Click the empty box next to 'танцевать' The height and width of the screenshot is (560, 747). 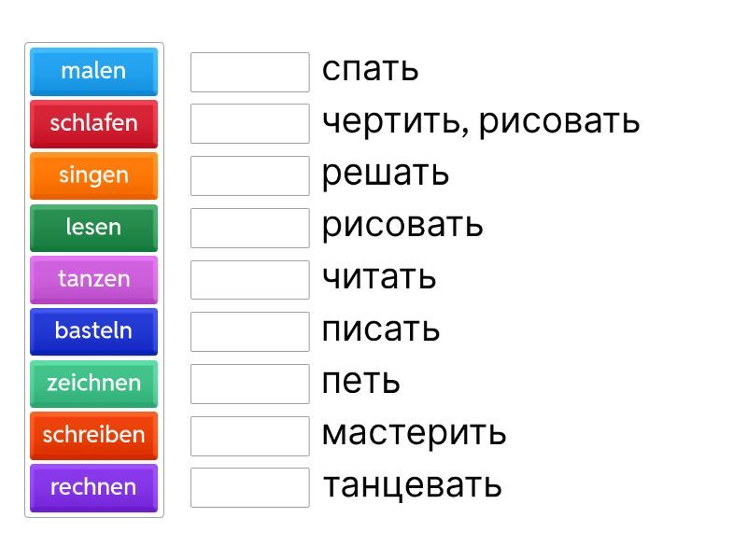(x=249, y=487)
